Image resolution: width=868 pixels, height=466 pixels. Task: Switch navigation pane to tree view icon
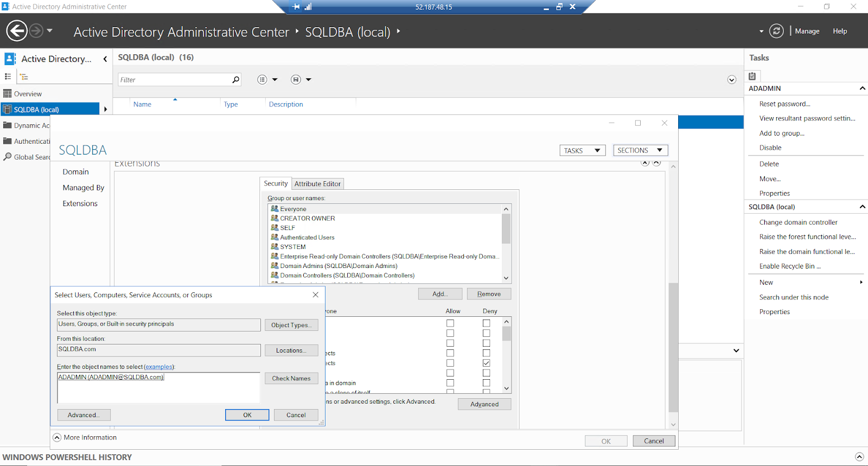[x=24, y=76]
